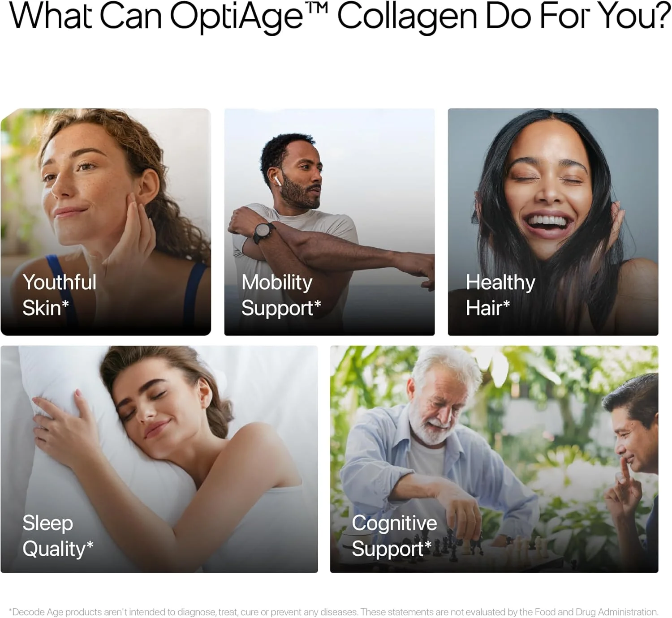
Task: Select the Cognitive Support image tile
Action: pyautogui.click(x=494, y=459)
